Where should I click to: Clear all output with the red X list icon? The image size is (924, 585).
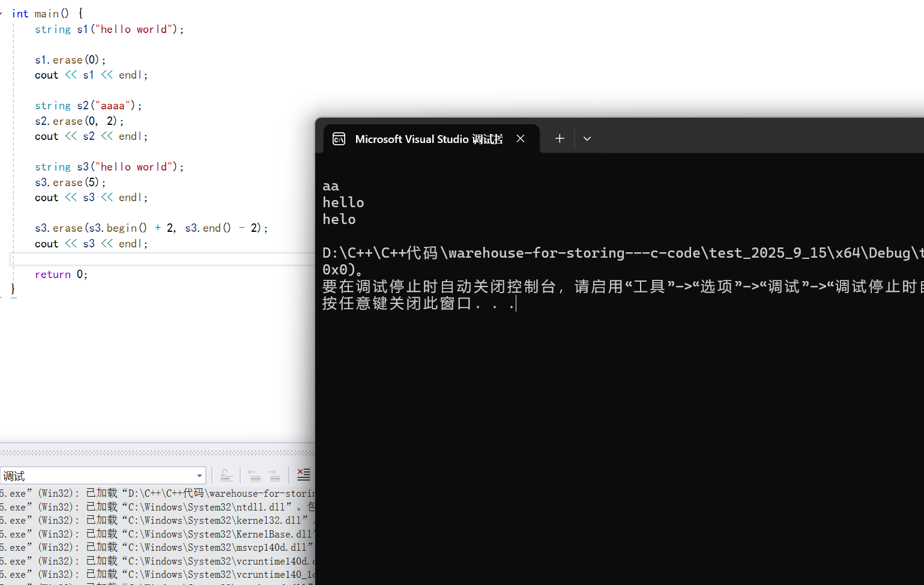pos(304,475)
